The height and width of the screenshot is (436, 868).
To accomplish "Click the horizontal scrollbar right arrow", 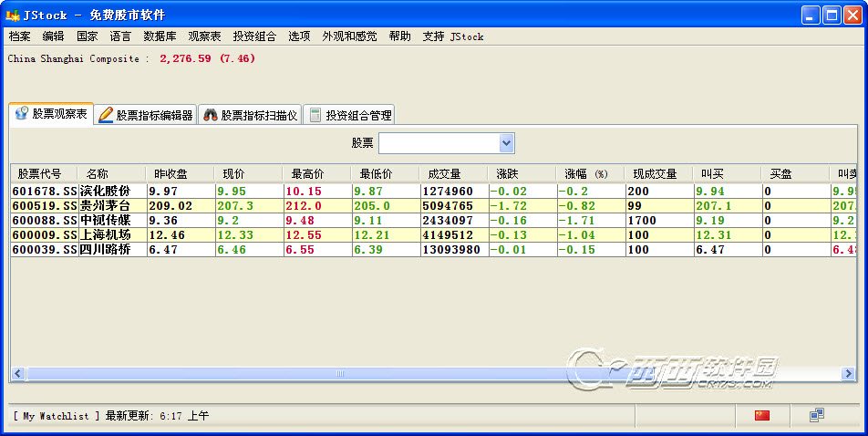I will tap(848, 373).
